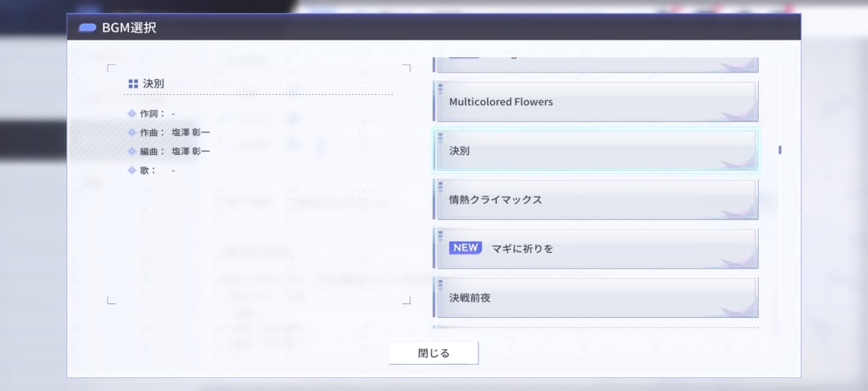868x391 pixels.
Task: Click the diamond icon next to 編曲
Action: click(x=132, y=151)
